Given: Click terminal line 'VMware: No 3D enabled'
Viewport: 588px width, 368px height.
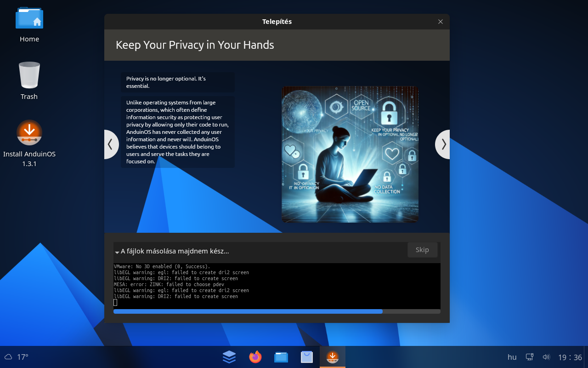Looking at the screenshot, I should click(x=162, y=266).
